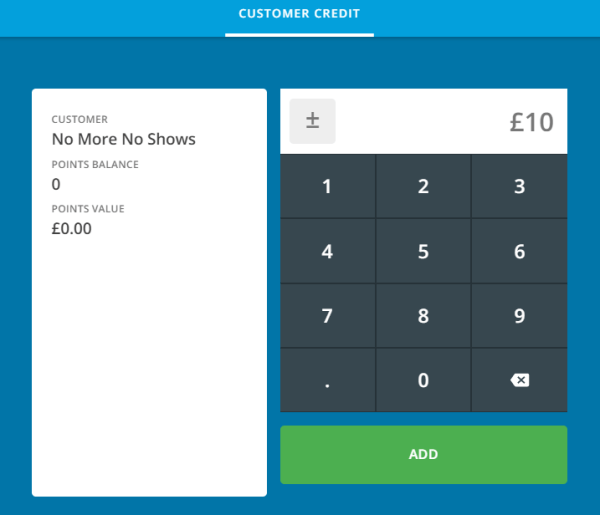Toggle the plus/minus sign button
Image resolution: width=600 pixels, height=515 pixels.
312,121
